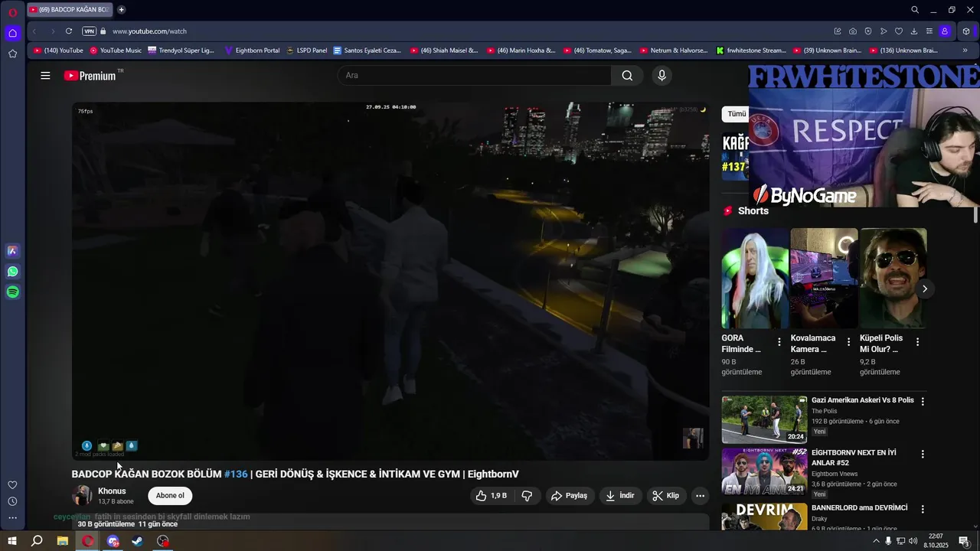Toggle the tray microphone icon
This screenshot has width=980, height=551.
point(888,541)
